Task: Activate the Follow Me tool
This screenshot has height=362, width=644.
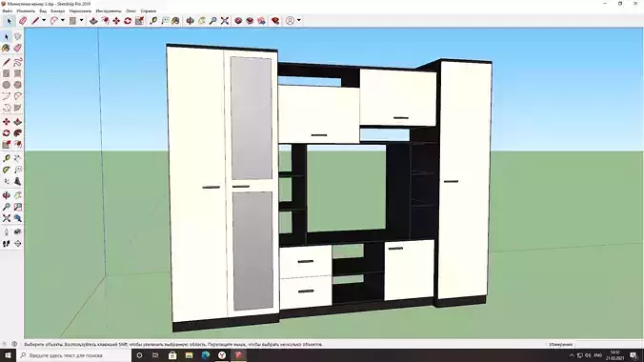Action: (18, 133)
